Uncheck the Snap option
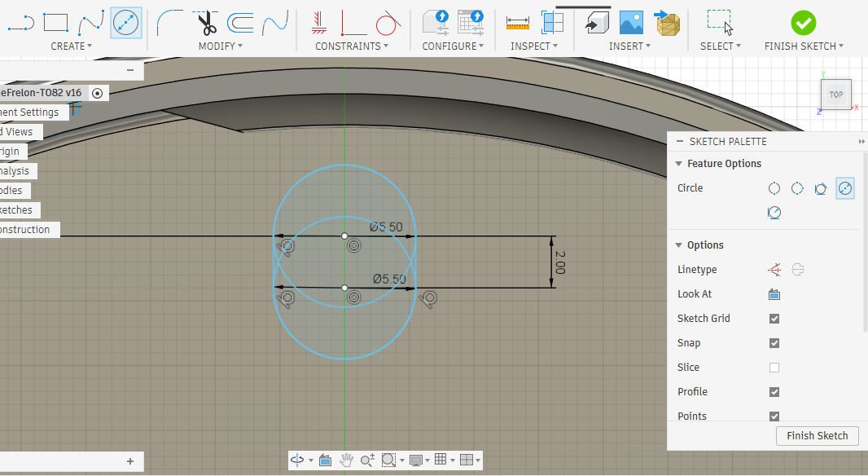Image resolution: width=868 pixels, height=476 pixels. coord(774,343)
